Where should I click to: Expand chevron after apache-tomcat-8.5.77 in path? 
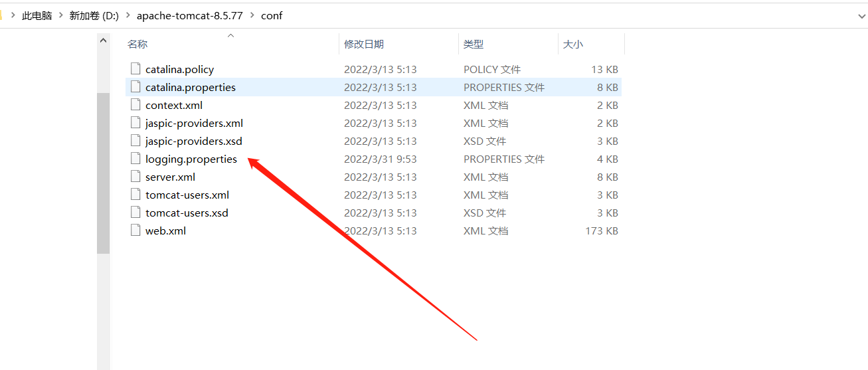[x=252, y=16]
